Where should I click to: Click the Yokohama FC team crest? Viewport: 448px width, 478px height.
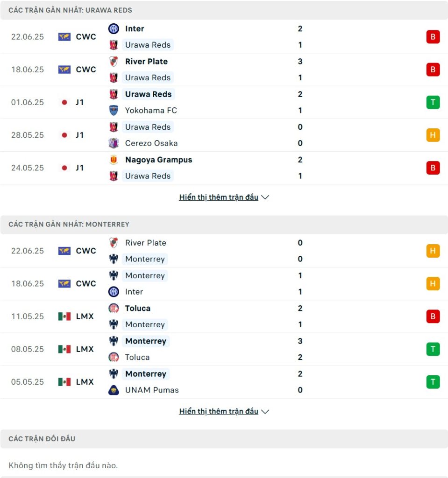(114, 110)
